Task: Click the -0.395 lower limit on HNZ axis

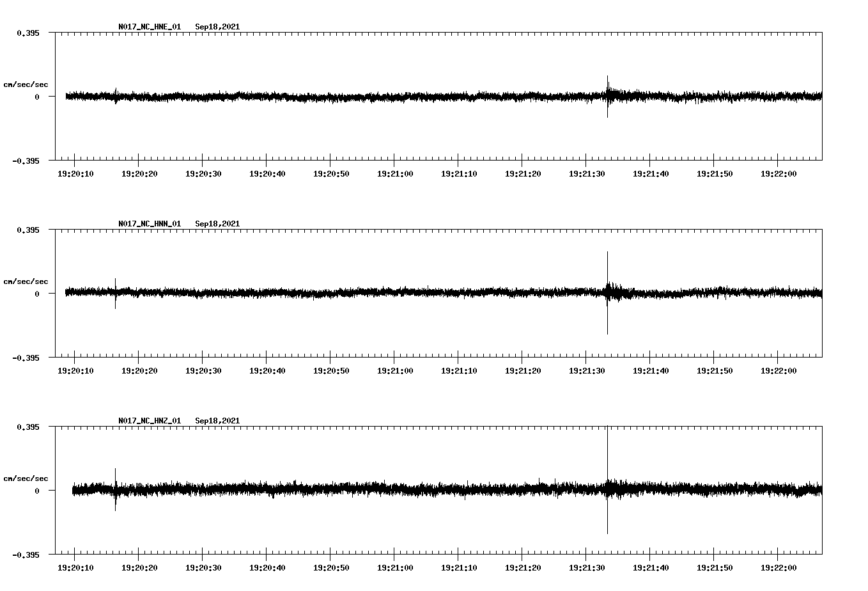Action: (26, 555)
